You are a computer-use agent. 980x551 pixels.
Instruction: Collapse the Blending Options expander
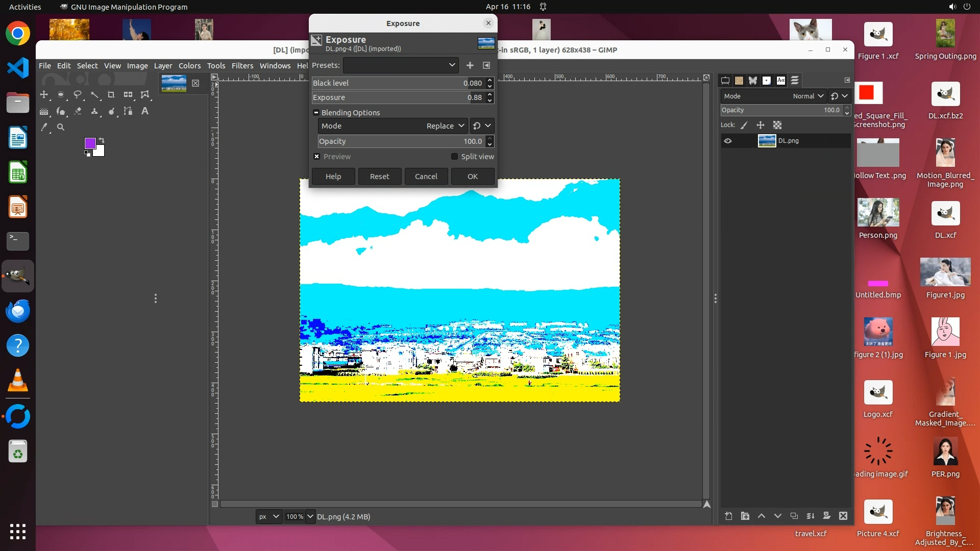click(x=316, y=113)
